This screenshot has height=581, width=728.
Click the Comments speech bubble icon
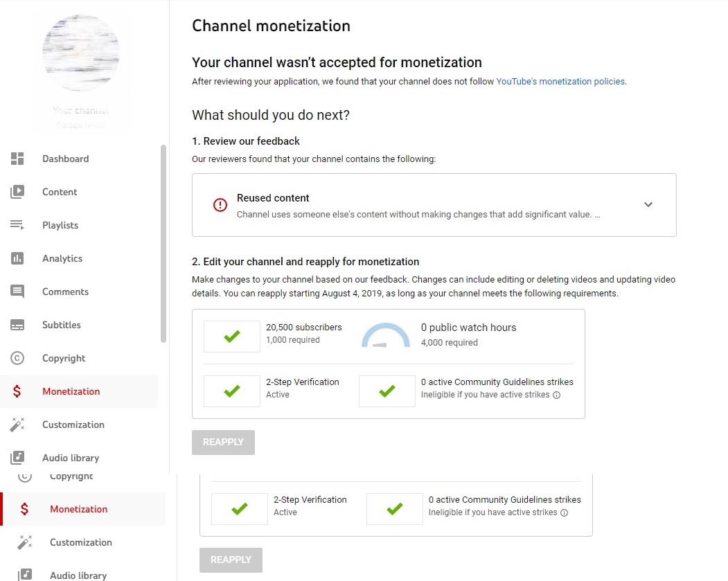17,292
